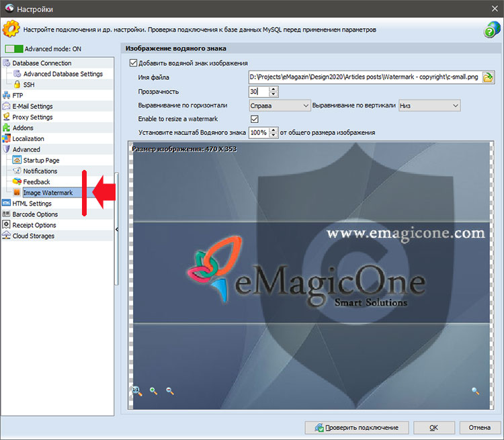Click Отмена to cancel
The image size is (504, 440).
click(x=480, y=427)
